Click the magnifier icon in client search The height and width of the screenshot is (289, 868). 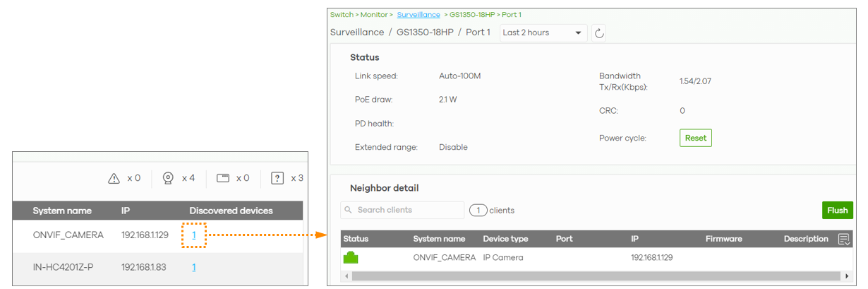[348, 210]
